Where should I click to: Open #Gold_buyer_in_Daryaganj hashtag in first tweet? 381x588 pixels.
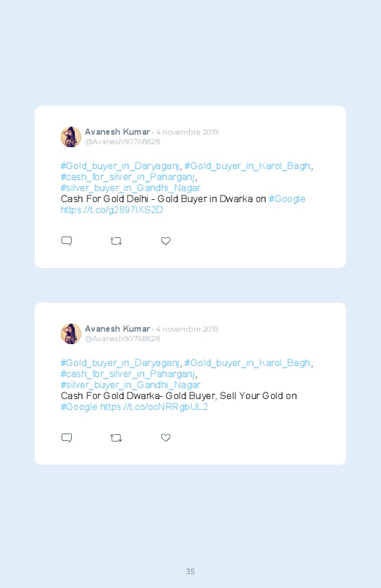(x=119, y=166)
